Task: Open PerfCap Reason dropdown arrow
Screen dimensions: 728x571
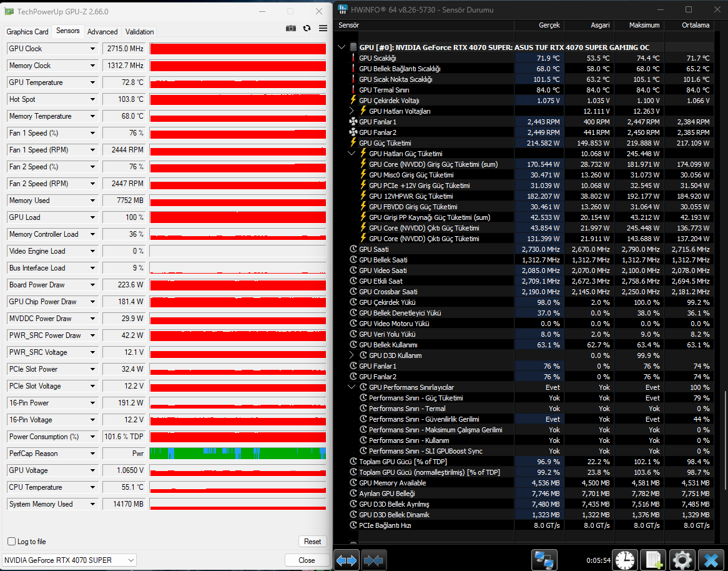Action: (x=92, y=454)
